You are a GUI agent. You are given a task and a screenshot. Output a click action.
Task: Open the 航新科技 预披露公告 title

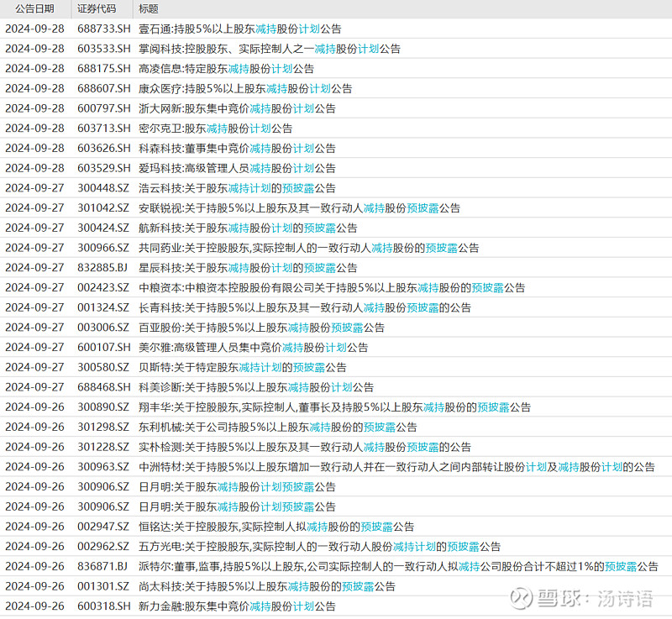coord(248,228)
